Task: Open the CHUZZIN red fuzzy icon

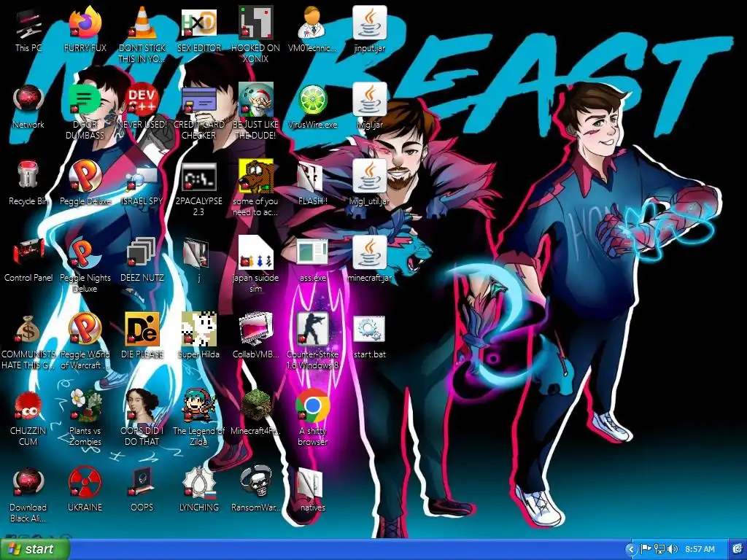Action: click(x=28, y=405)
